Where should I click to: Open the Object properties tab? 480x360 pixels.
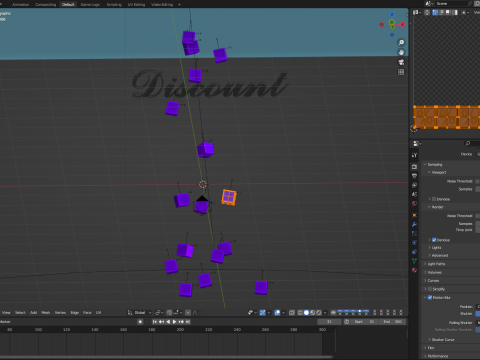pos(414,215)
